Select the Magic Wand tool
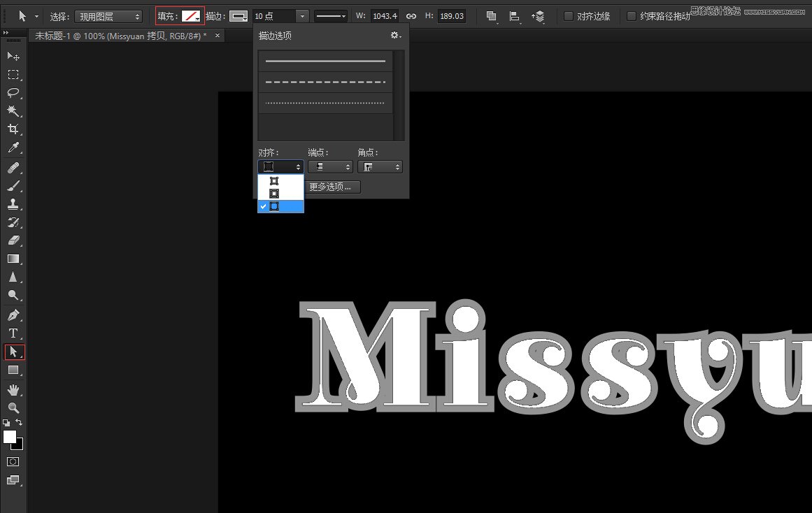The width and height of the screenshot is (812, 513). tap(13, 111)
